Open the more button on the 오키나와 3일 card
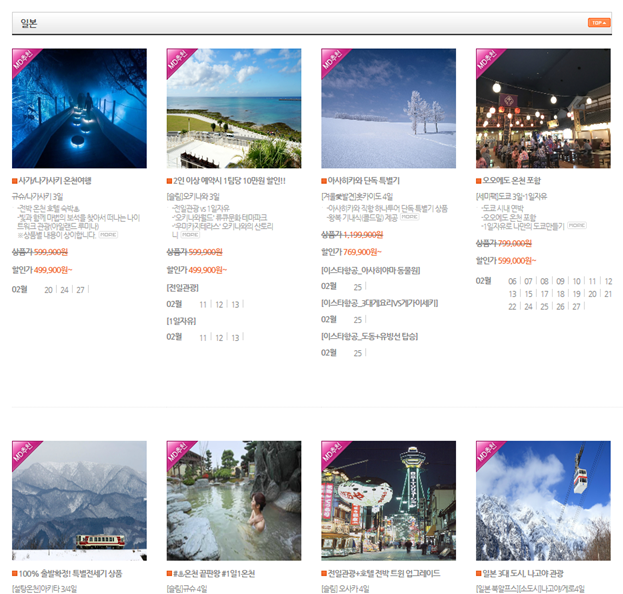Viewport: 623px width, 594px height. [x=190, y=235]
